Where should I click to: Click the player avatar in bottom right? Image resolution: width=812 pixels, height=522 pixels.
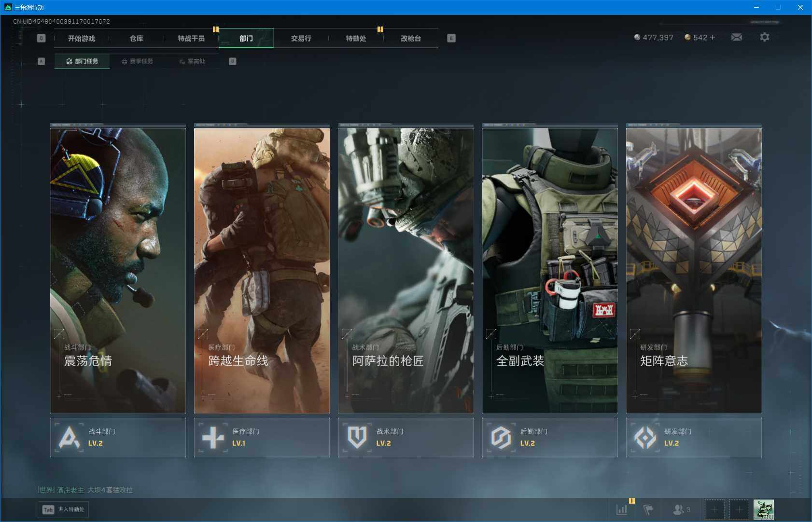pos(763,509)
